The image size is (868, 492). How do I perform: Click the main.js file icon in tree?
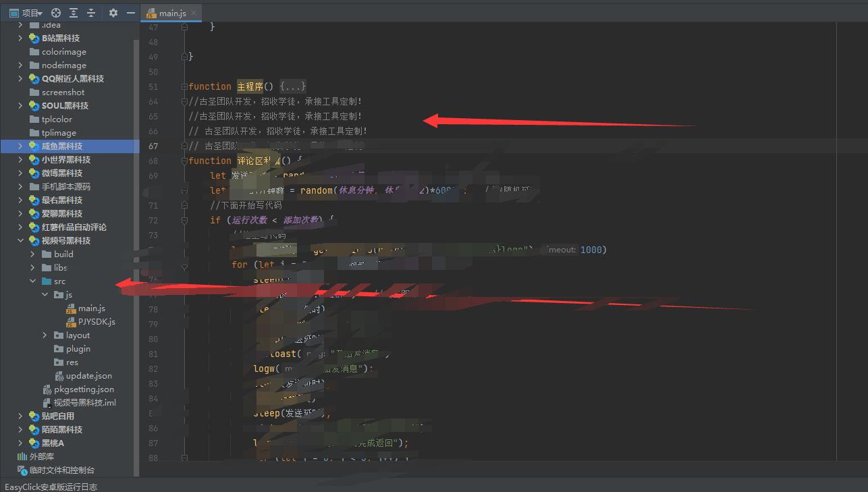tap(71, 308)
